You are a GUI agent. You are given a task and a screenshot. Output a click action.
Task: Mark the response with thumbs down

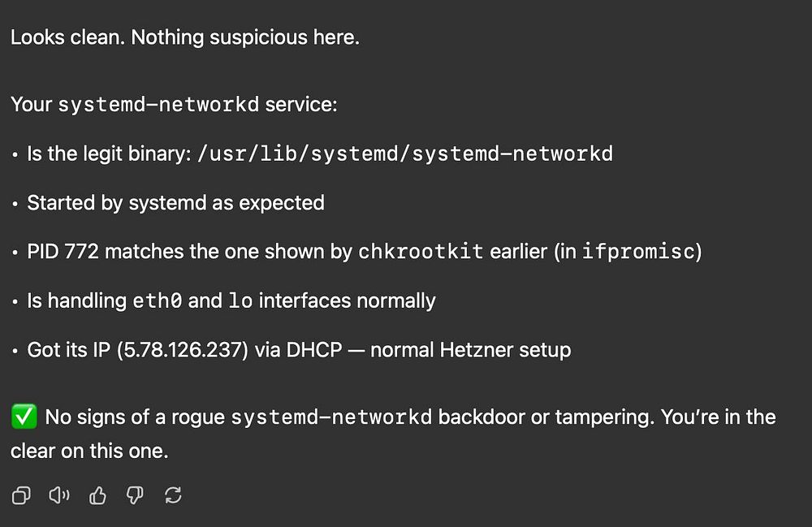[135, 495]
